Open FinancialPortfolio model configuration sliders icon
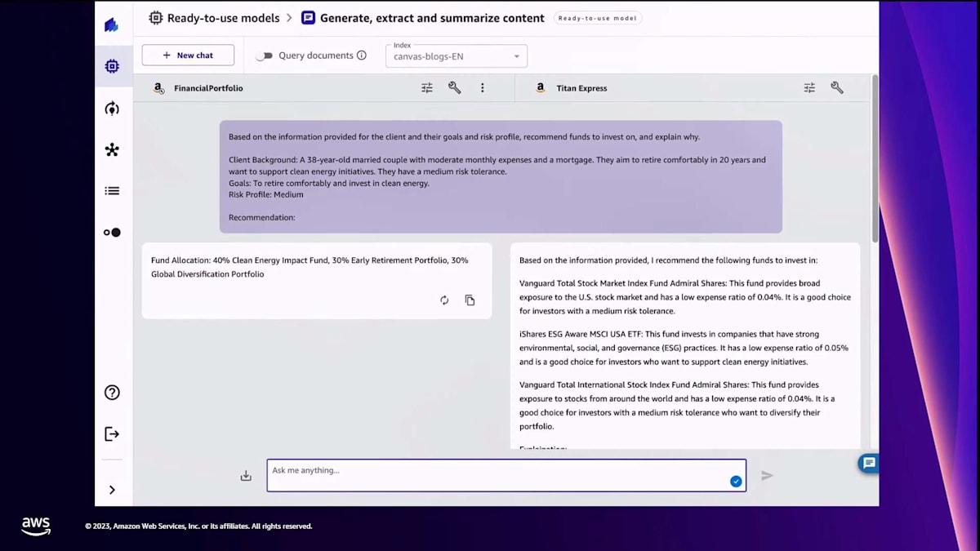This screenshot has width=980, height=551. (x=427, y=88)
